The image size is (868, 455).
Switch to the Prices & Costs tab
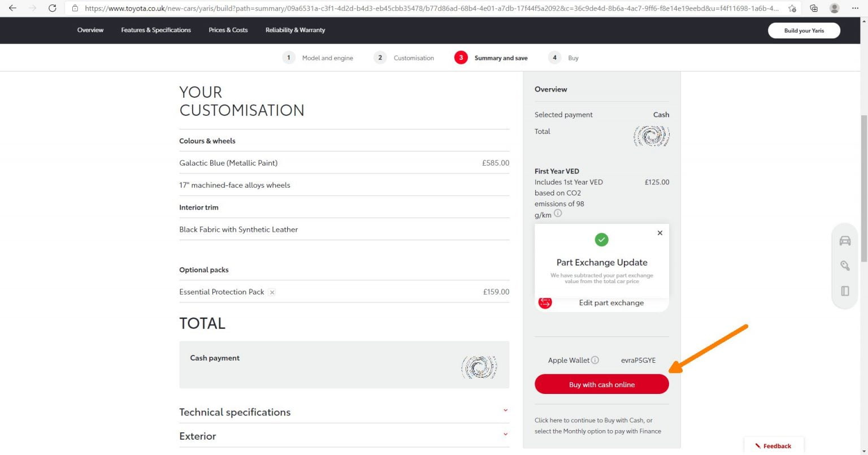pyautogui.click(x=228, y=30)
